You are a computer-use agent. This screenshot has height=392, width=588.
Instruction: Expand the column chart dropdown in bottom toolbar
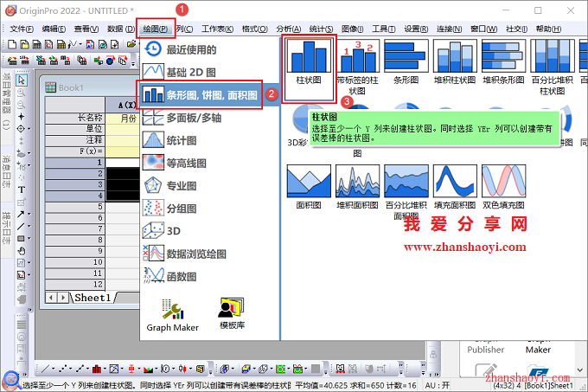point(105,370)
